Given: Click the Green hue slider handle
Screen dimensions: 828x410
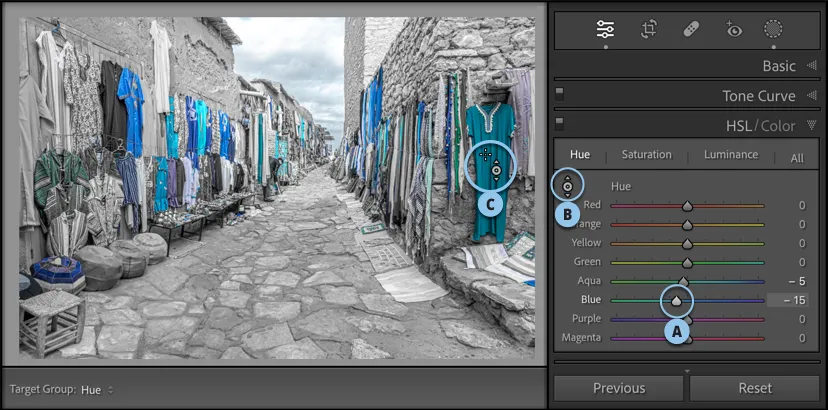Looking at the screenshot, I should (x=687, y=263).
